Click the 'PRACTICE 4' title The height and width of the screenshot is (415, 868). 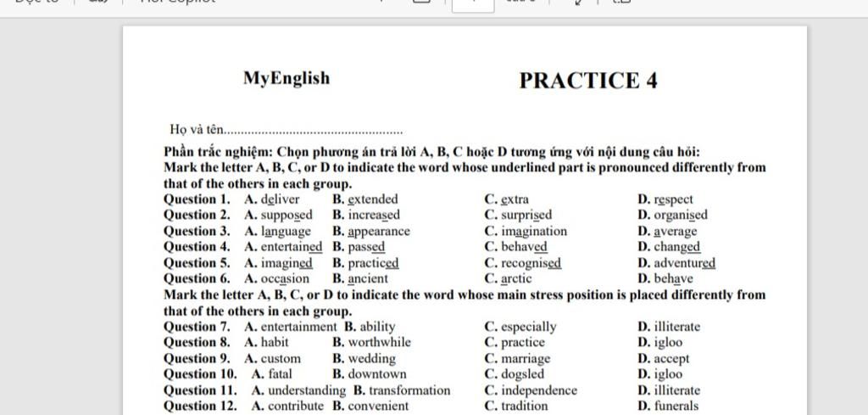coord(588,81)
